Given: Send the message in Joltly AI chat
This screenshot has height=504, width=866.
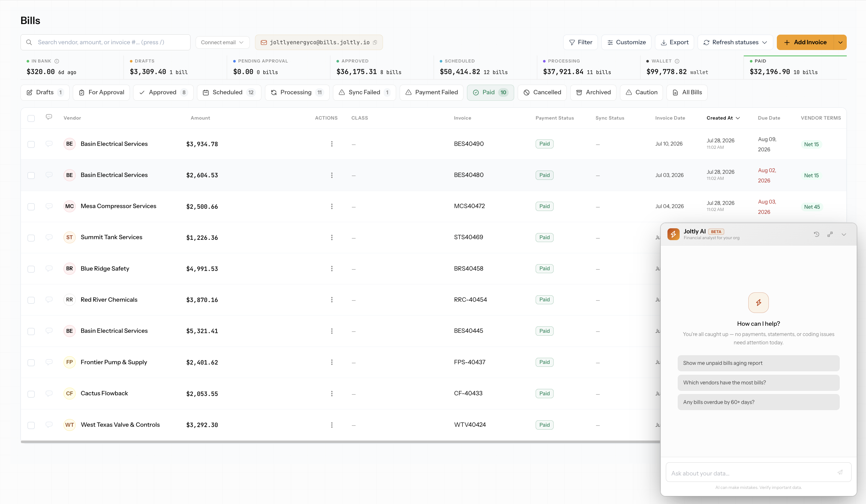Looking at the screenshot, I should tap(840, 472).
